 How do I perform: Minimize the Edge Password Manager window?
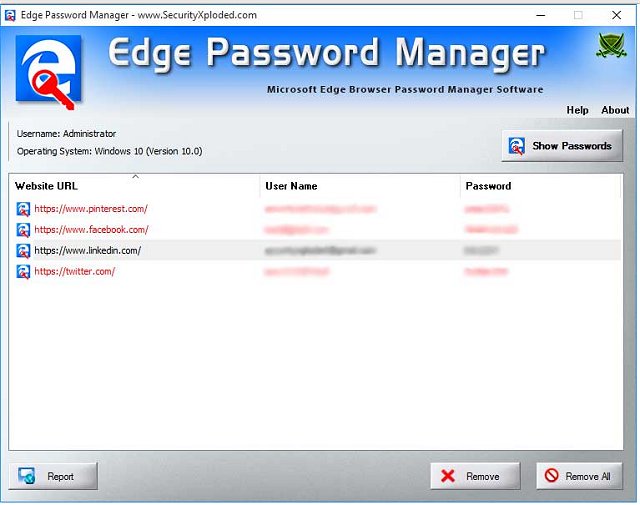pyautogui.click(x=541, y=16)
